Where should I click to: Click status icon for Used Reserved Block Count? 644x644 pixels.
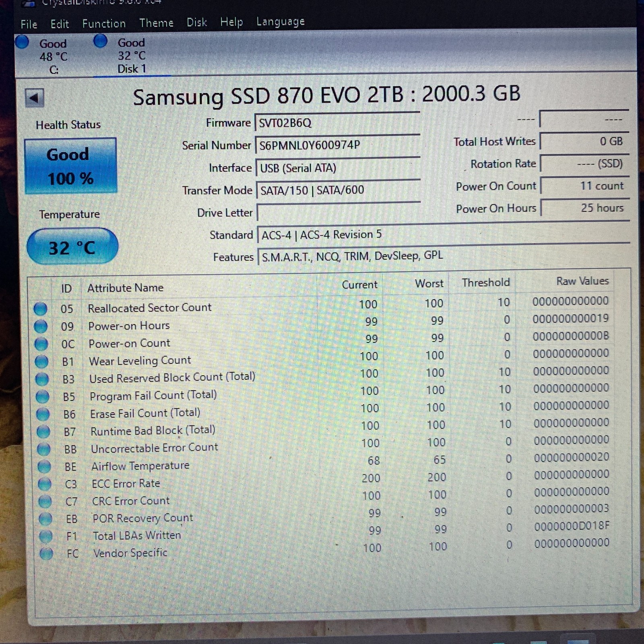coord(42,379)
